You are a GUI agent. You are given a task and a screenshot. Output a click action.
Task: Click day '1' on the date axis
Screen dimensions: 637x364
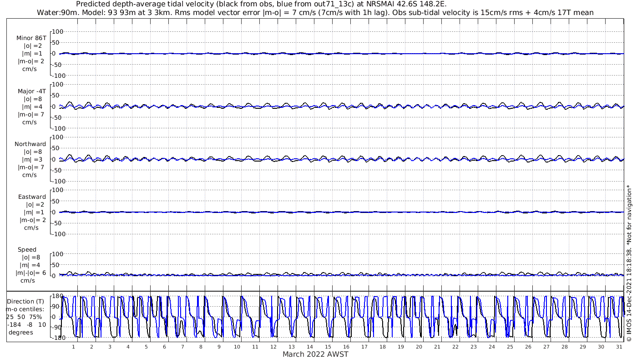click(x=73, y=347)
